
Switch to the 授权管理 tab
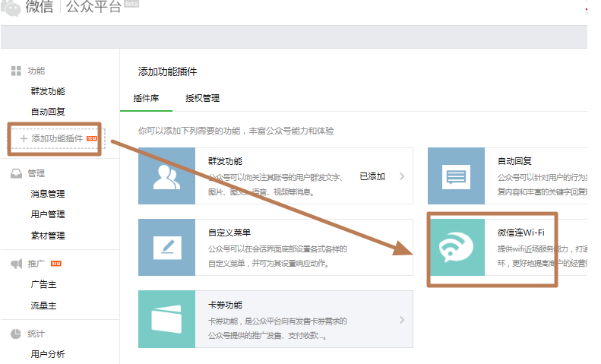pyautogui.click(x=202, y=99)
